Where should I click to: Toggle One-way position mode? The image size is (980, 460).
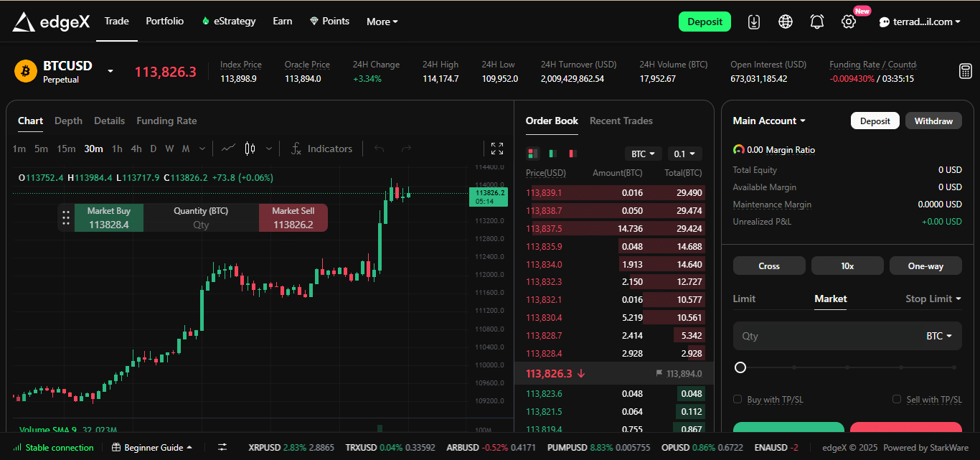click(925, 266)
